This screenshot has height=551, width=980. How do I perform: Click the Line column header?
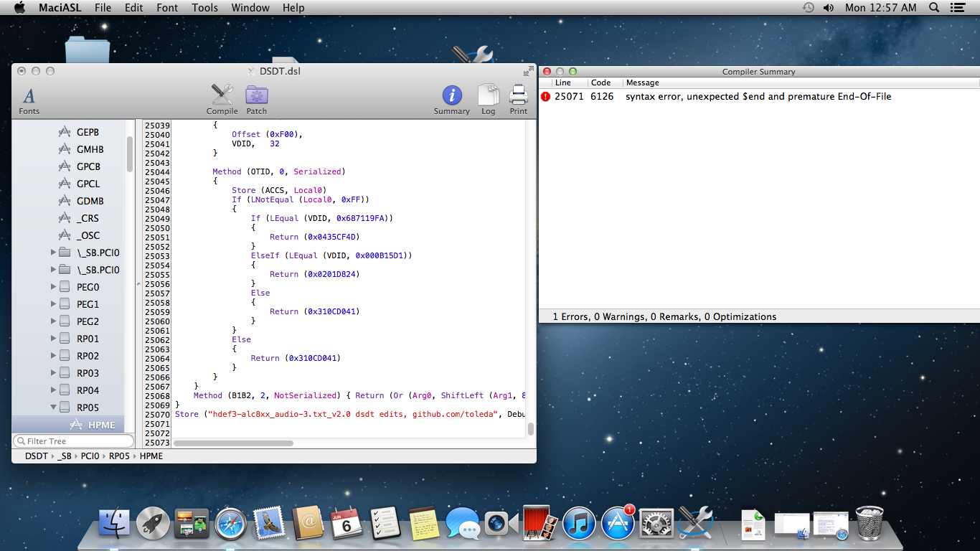pos(563,83)
